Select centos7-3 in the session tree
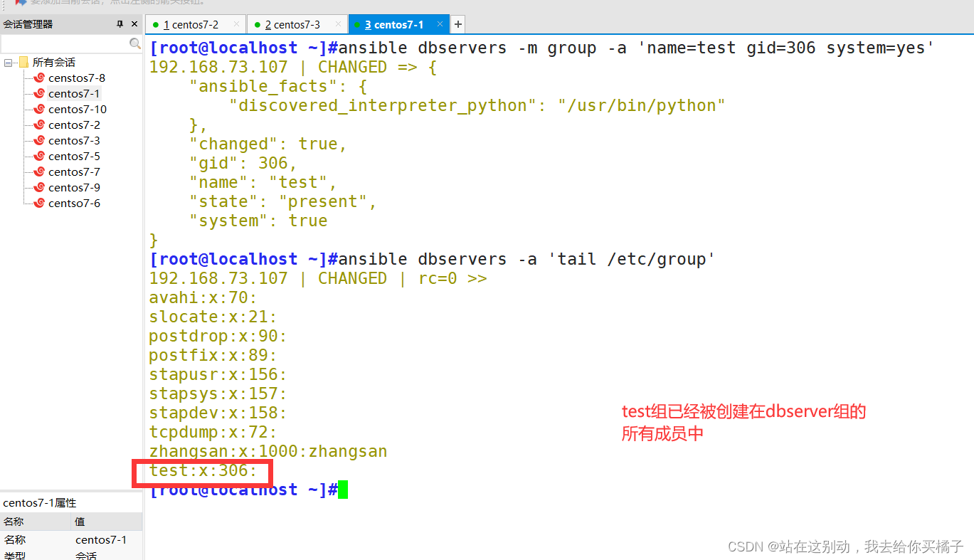The height and width of the screenshot is (560, 974). tap(75, 141)
